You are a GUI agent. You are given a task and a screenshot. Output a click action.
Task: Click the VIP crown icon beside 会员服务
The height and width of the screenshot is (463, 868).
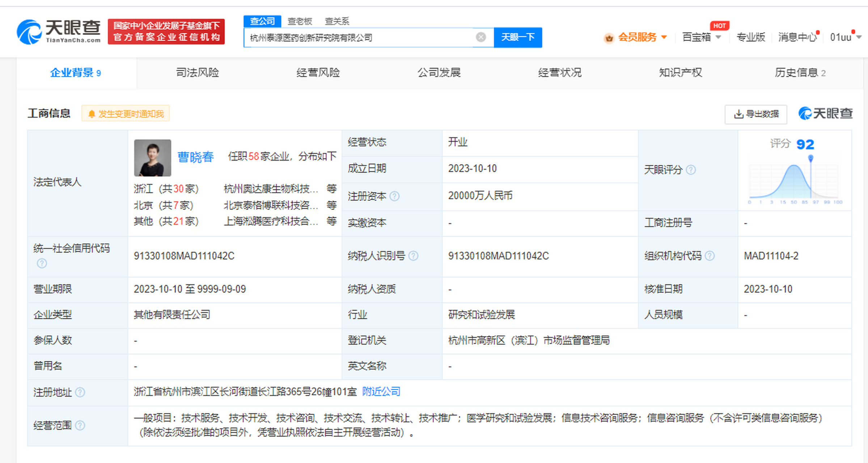(609, 38)
